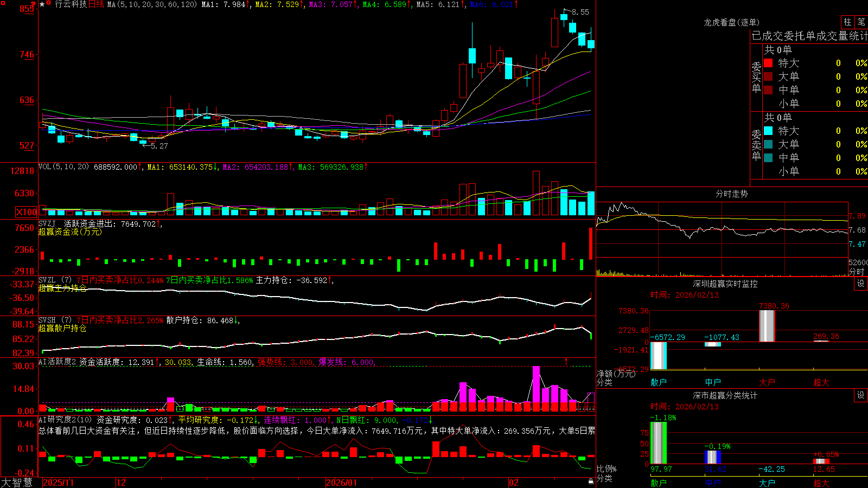Click SVSH (7) indicator title
868x488 pixels.
[55, 320]
